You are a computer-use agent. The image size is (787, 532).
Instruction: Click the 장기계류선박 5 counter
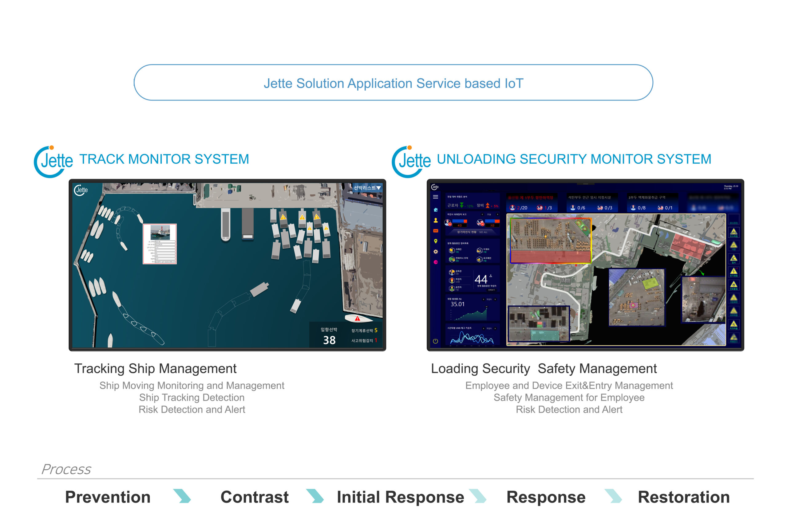[x=364, y=330]
